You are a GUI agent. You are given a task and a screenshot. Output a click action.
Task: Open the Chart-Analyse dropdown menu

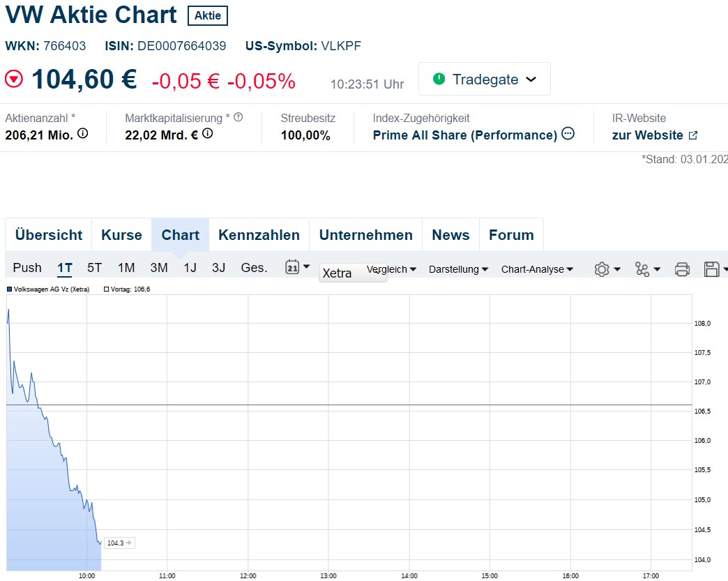point(537,269)
